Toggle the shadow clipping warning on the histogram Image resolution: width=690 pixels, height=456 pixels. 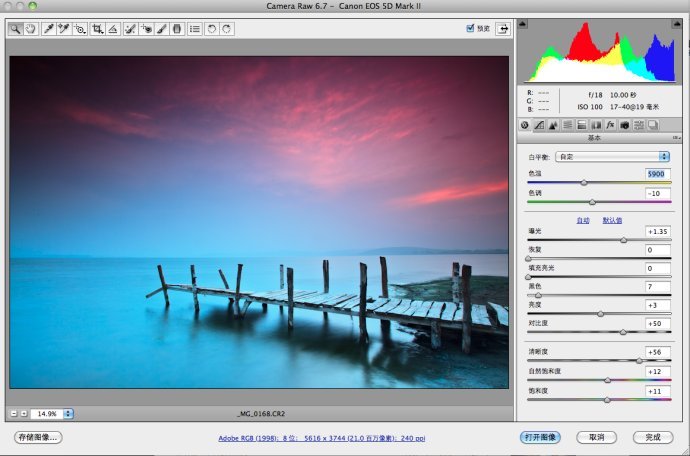tap(522, 24)
